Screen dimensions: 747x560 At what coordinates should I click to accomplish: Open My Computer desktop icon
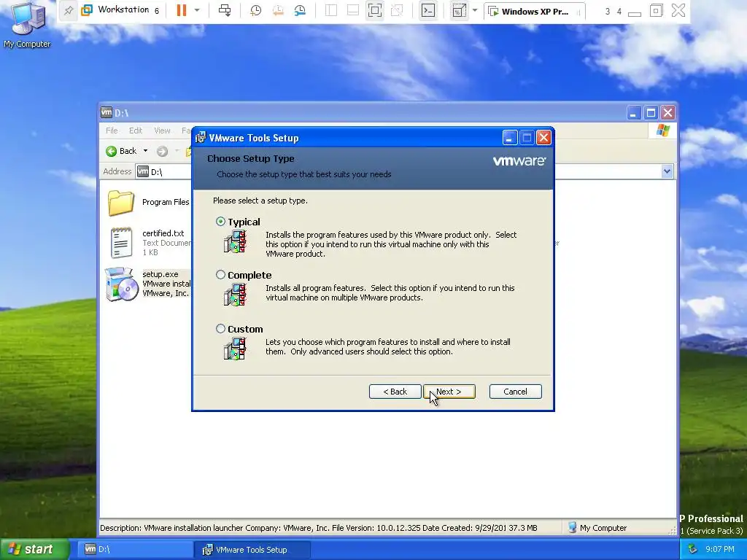(27, 25)
